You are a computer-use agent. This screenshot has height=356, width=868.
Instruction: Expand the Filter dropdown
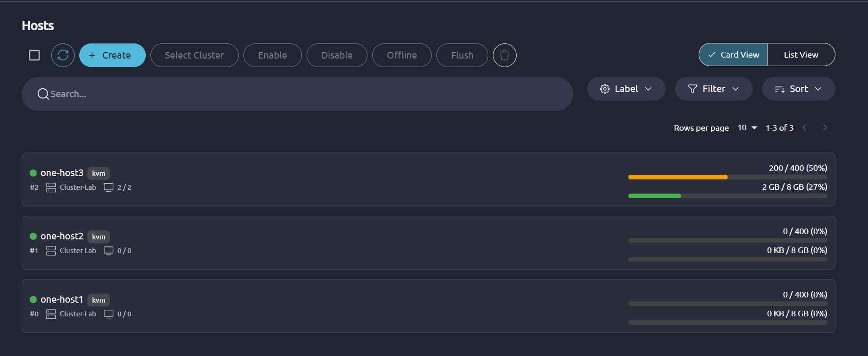(x=713, y=89)
